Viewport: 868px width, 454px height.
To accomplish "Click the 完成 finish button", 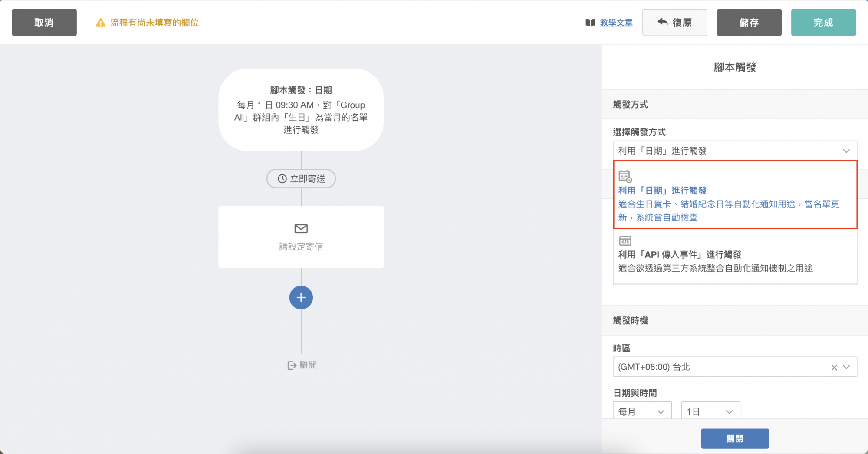I will click(823, 23).
